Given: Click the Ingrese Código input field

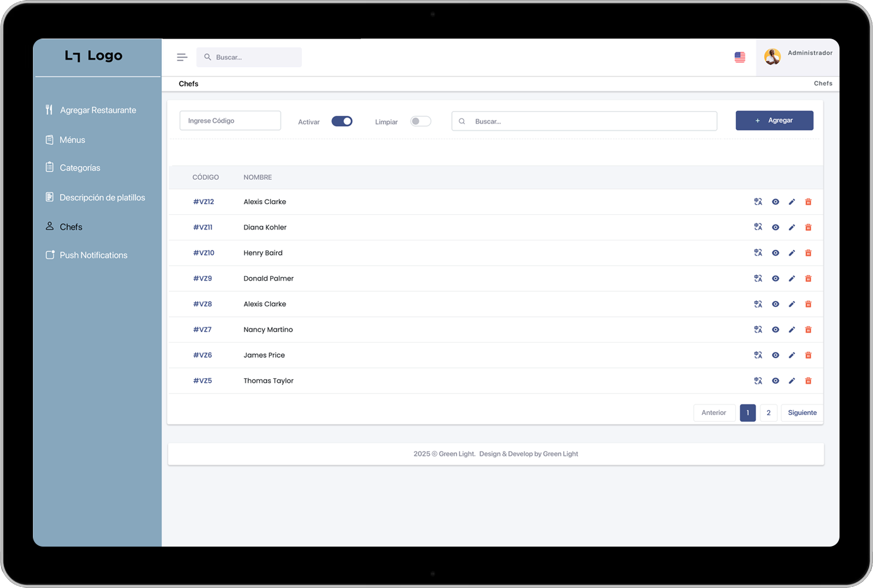Looking at the screenshot, I should [x=230, y=121].
